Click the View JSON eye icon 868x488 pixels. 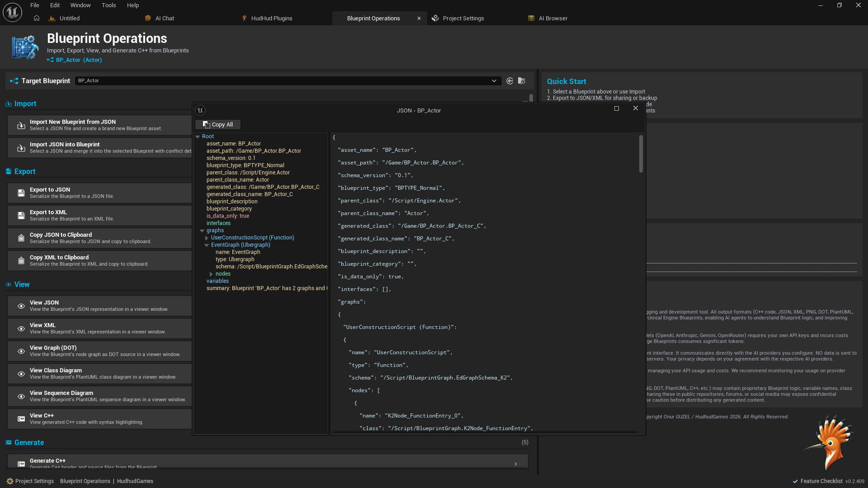(21, 306)
